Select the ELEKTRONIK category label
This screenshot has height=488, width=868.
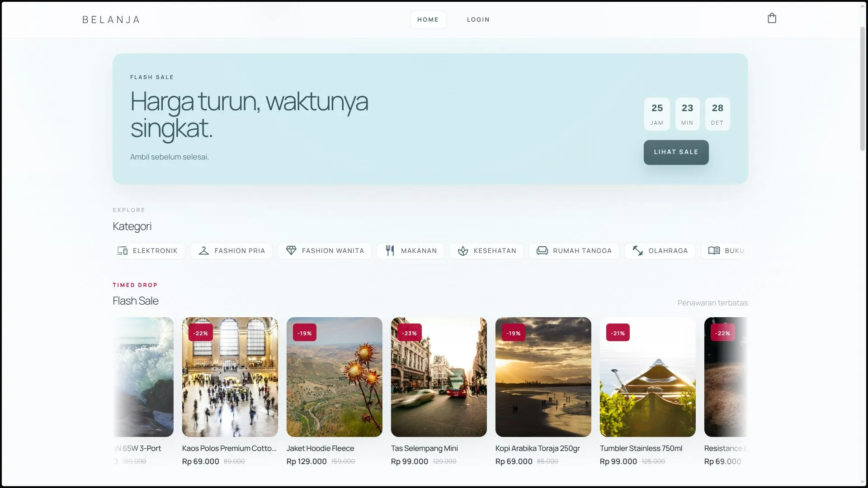155,251
